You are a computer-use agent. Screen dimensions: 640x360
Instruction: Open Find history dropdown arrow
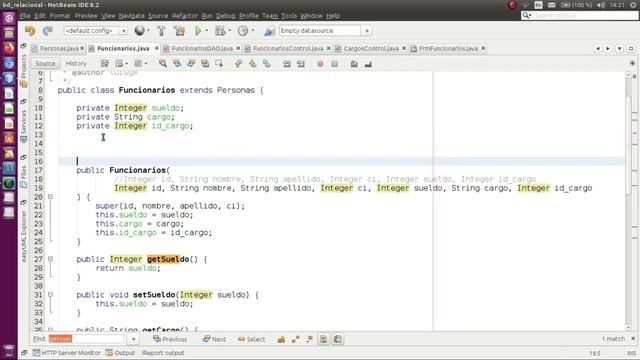click(x=133, y=339)
